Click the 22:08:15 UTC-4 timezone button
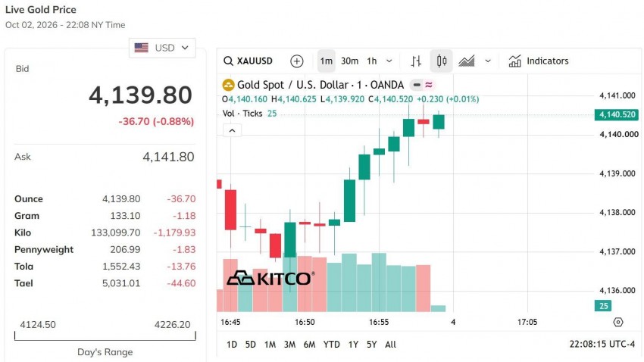Image resolution: width=644 pixels, height=362 pixels. 602,344
